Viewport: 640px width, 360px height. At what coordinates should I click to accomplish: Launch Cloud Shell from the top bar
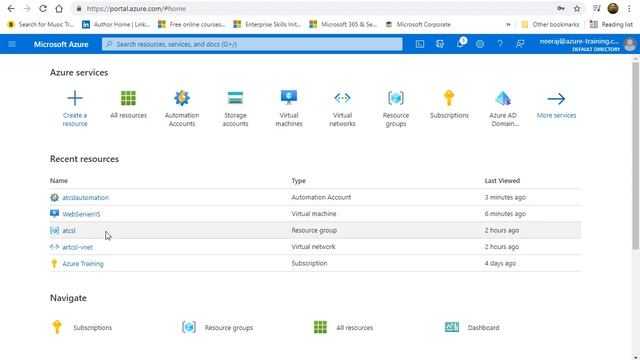pos(420,44)
